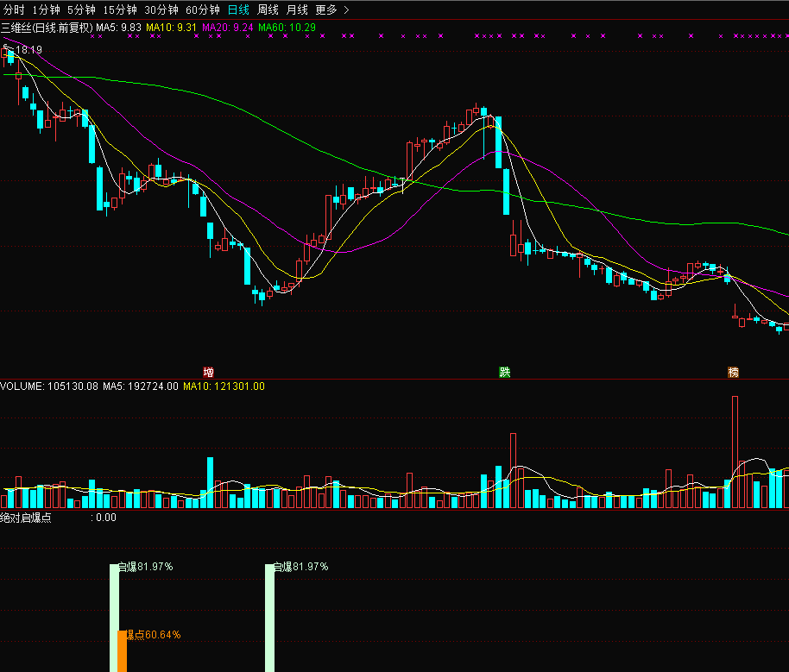Click the MA20: 9.24 indicator label
Viewport: 789px width, 672px height.
[227, 28]
